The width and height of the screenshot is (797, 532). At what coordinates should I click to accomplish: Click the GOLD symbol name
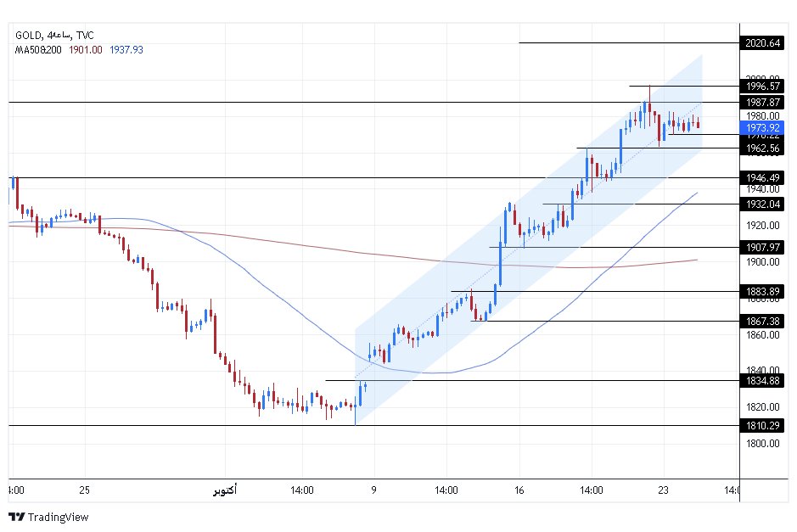(x=29, y=35)
